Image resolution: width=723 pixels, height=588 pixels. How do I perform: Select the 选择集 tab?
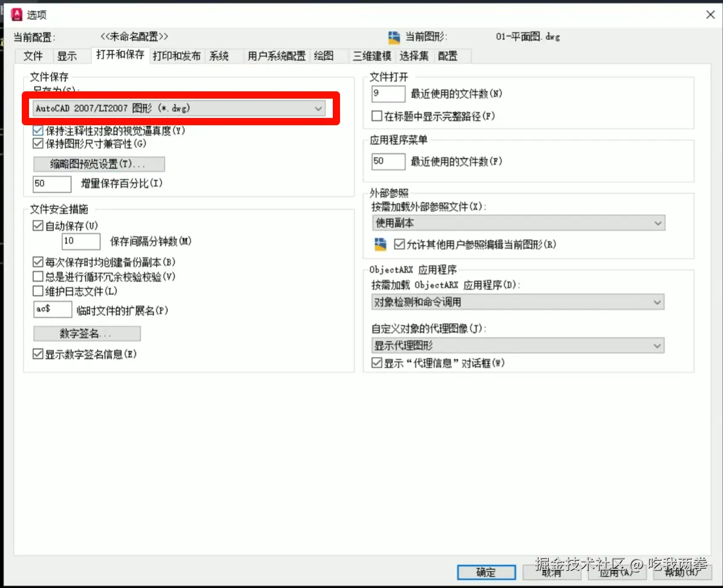[x=414, y=56]
